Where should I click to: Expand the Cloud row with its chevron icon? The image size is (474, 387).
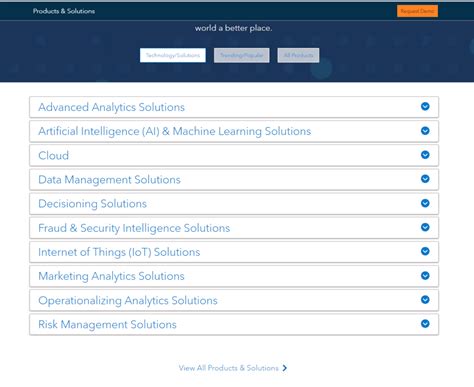pos(425,155)
